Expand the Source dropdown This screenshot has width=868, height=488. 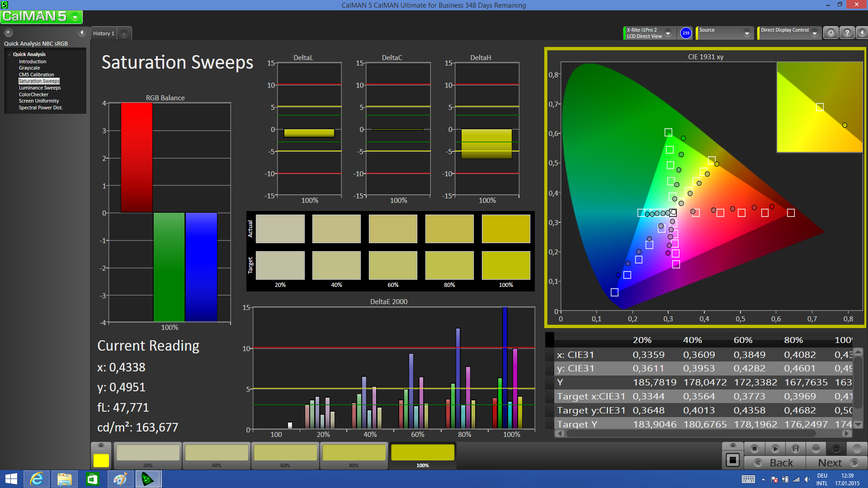[747, 33]
